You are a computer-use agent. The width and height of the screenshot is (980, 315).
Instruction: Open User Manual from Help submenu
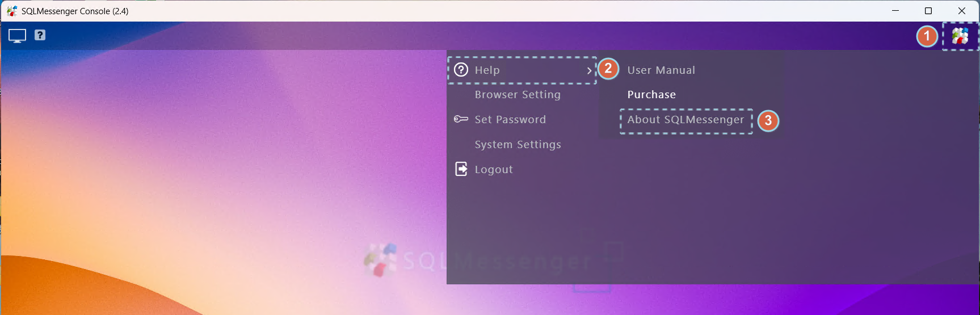(x=661, y=70)
